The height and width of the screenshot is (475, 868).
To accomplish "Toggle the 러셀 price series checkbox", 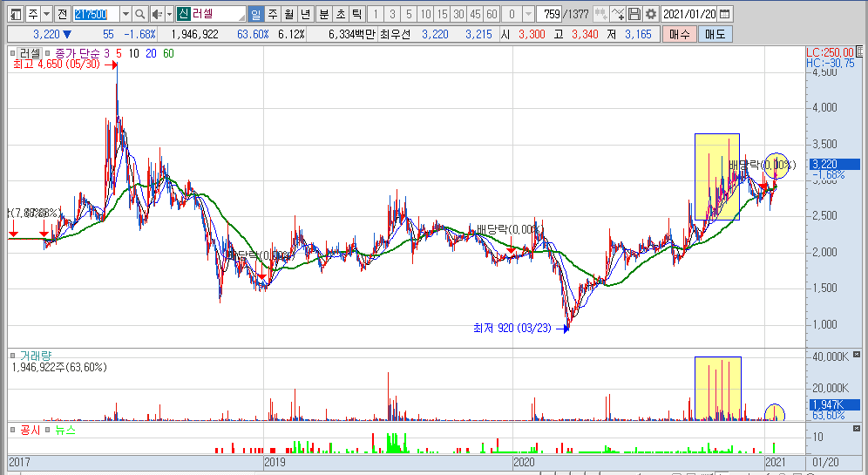I will 12,53.
